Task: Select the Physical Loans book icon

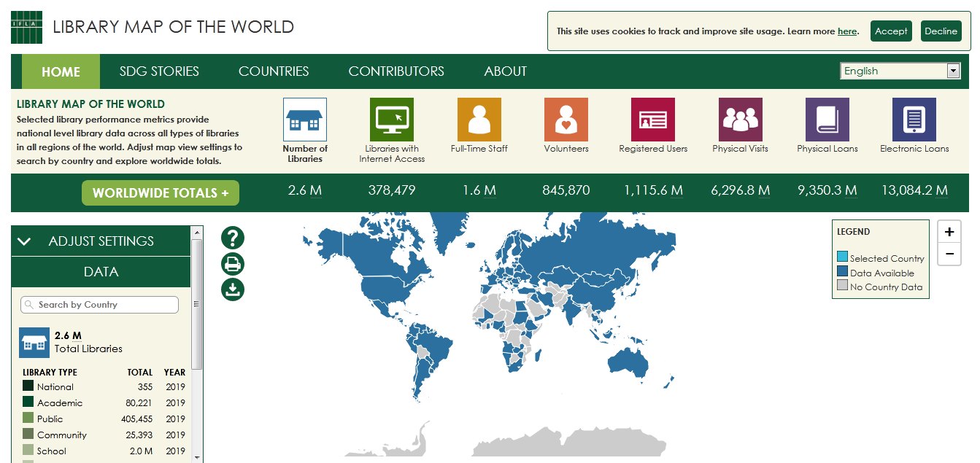Action: pyautogui.click(x=827, y=120)
